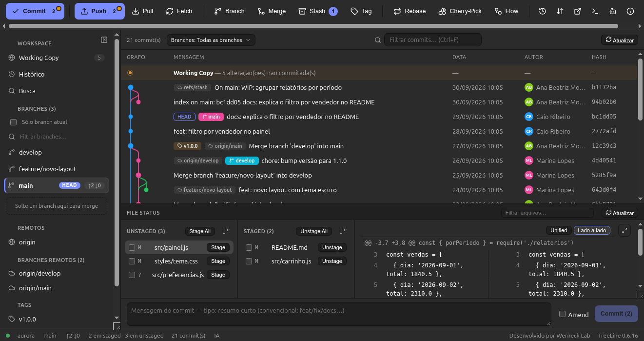This screenshot has height=341, width=644.
Task: Click into the commit message text area
Action: [x=339, y=314]
